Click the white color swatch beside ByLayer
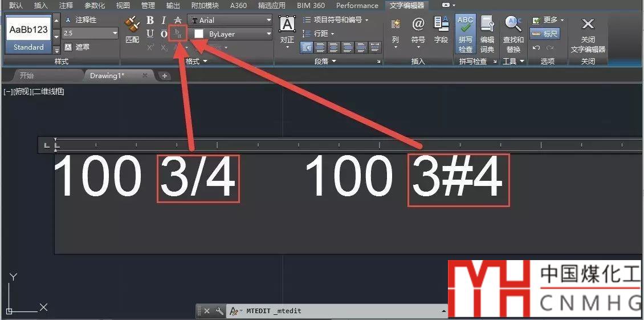Image resolution: width=644 pixels, height=320 pixels. (199, 34)
